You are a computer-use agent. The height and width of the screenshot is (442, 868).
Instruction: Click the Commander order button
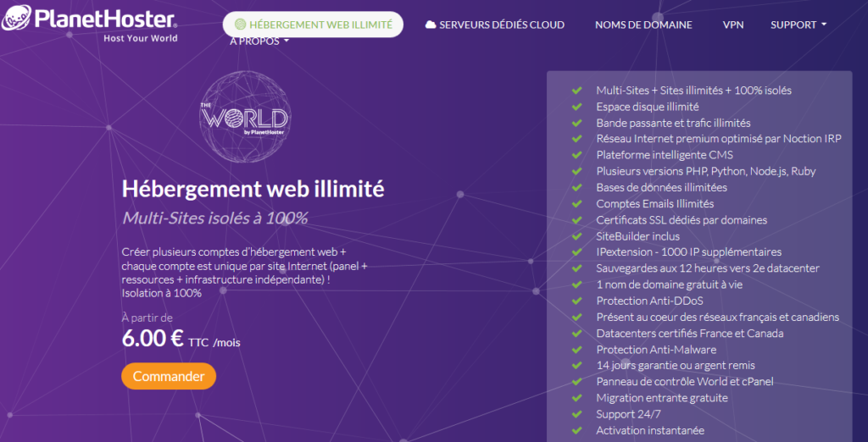[169, 376]
